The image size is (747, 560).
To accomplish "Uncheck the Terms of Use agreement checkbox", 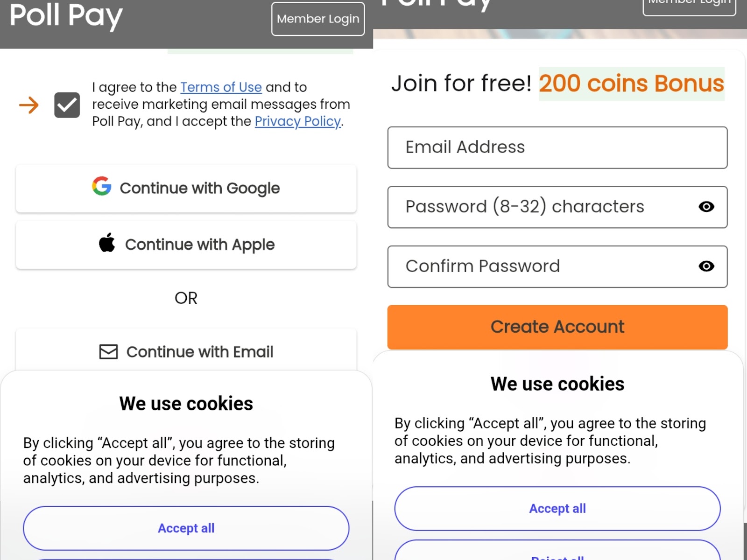I will coord(67,105).
